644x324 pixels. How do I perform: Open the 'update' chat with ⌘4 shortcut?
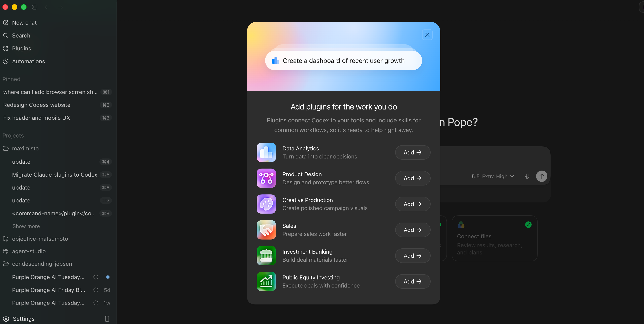click(57, 162)
